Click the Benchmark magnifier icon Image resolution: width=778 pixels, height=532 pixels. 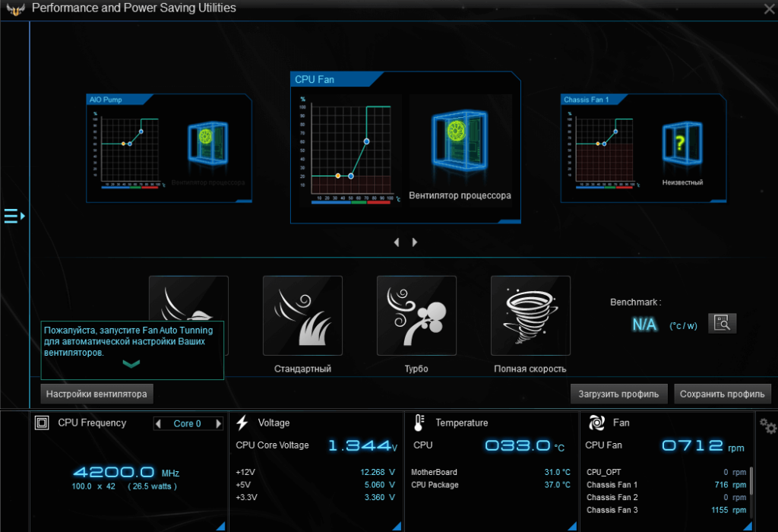[723, 323]
